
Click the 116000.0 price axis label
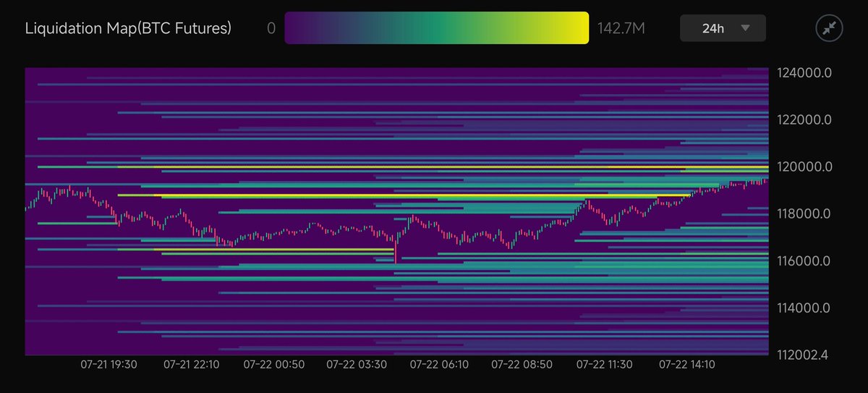tap(803, 261)
